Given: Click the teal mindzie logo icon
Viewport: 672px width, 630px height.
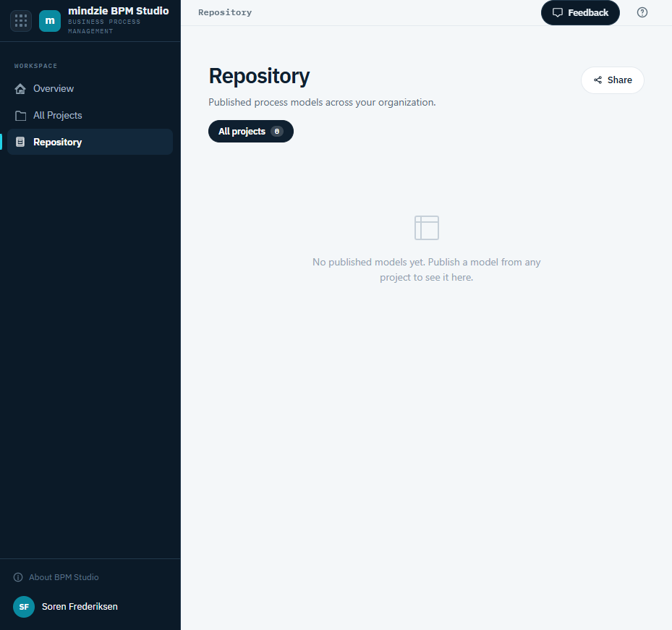Looking at the screenshot, I should [50, 20].
